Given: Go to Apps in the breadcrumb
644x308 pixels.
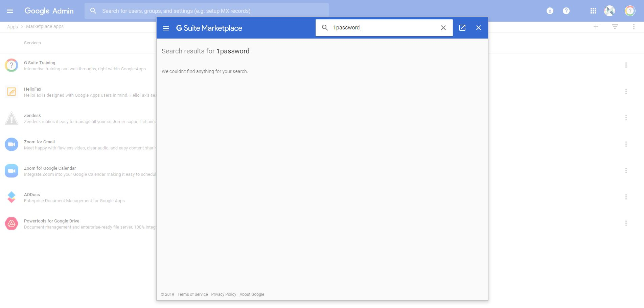Looking at the screenshot, I should (13, 26).
